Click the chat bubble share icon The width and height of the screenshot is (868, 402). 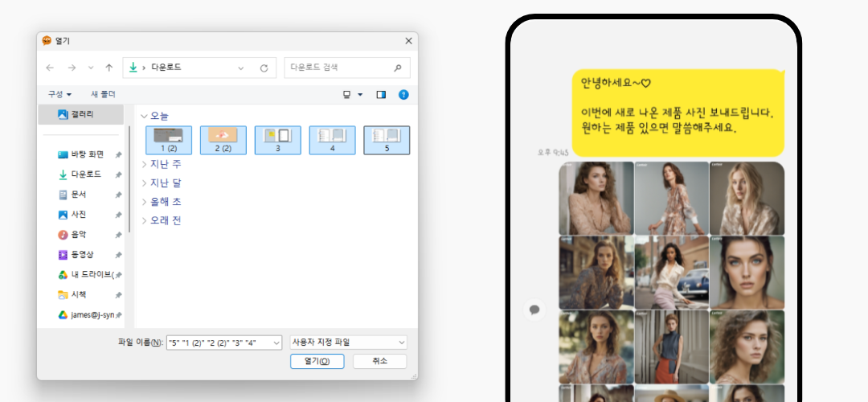(534, 309)
